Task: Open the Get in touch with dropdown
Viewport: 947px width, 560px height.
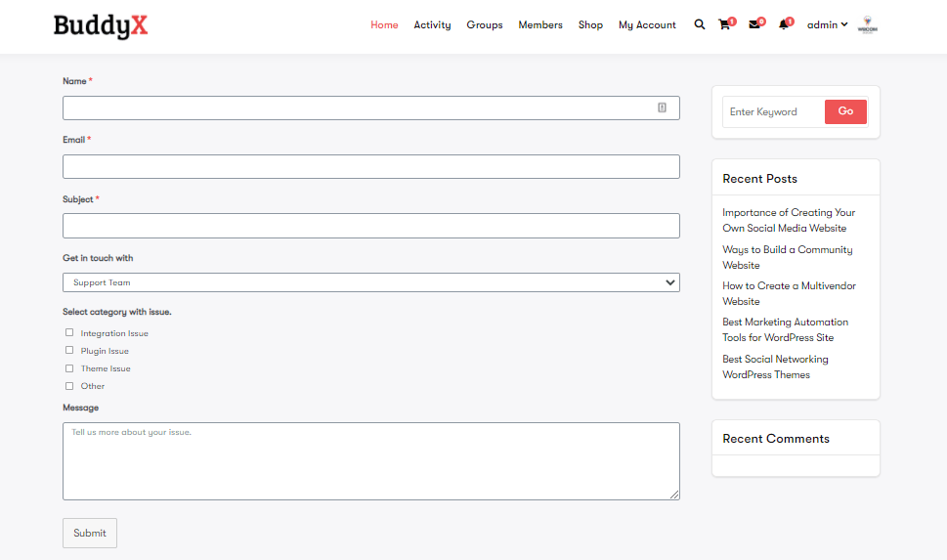Action: 370,282
